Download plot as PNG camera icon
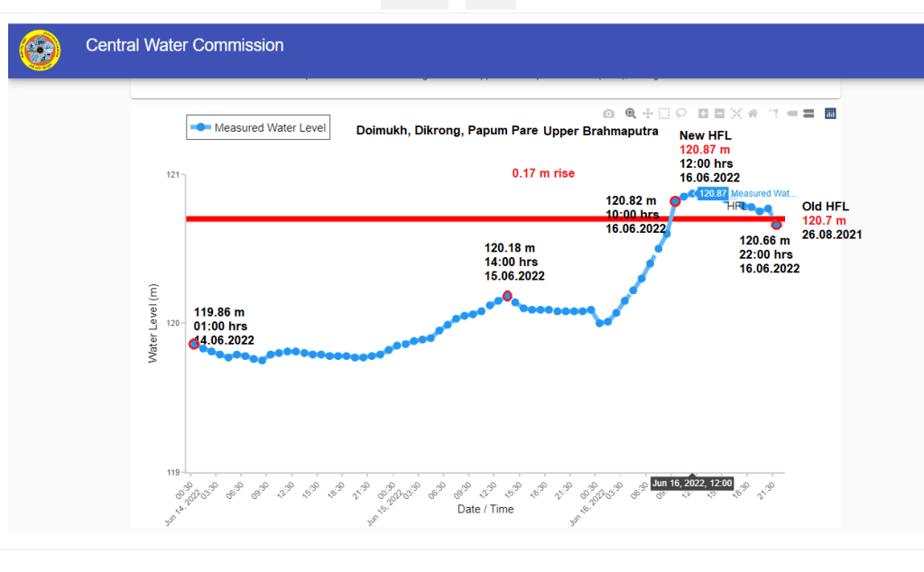The image size is (924, 572). (x=609, y=114)
